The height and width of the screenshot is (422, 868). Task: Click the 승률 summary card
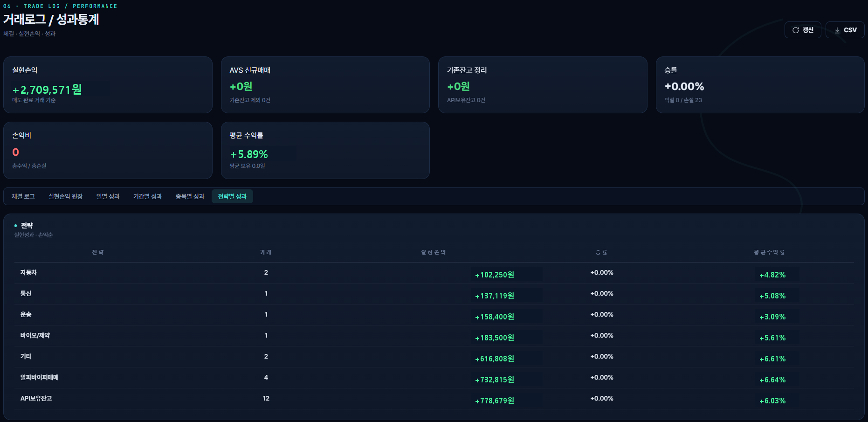(760, 85)
